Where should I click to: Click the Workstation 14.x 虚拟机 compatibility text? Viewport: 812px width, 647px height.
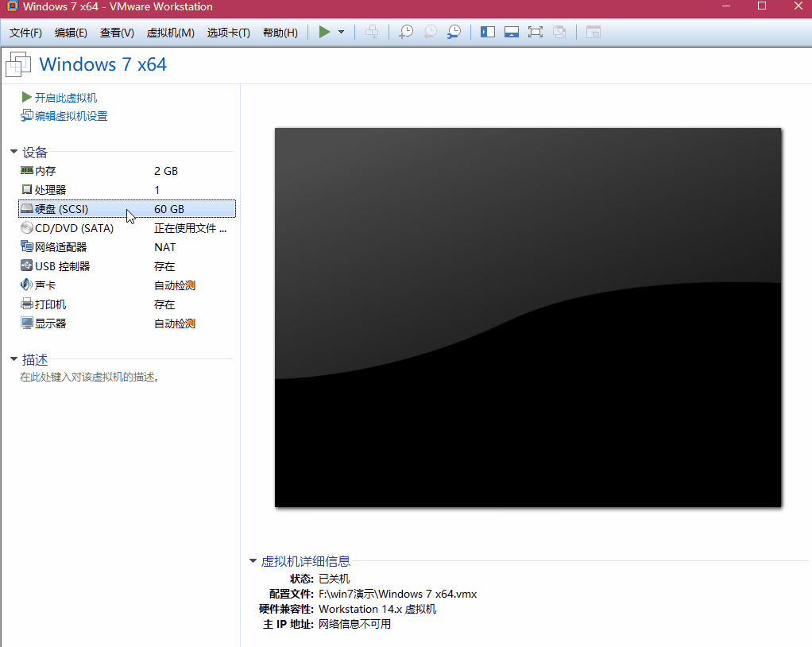[377, 609]
